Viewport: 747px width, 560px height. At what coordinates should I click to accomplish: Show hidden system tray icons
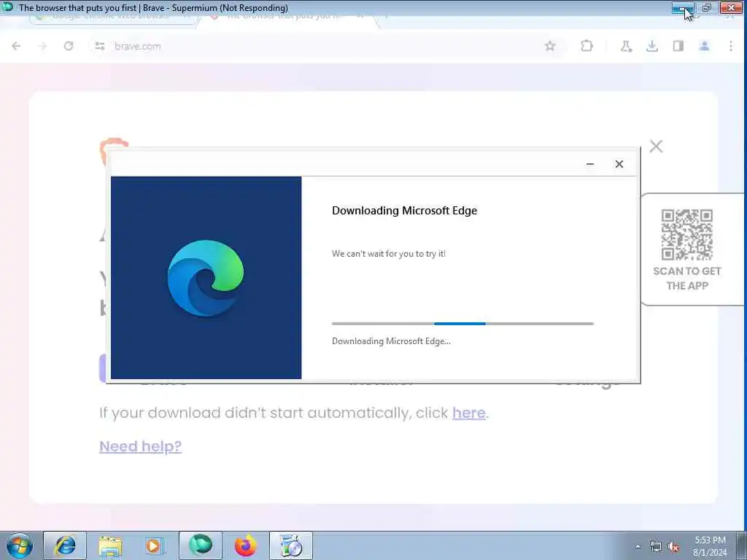[638, 547]
